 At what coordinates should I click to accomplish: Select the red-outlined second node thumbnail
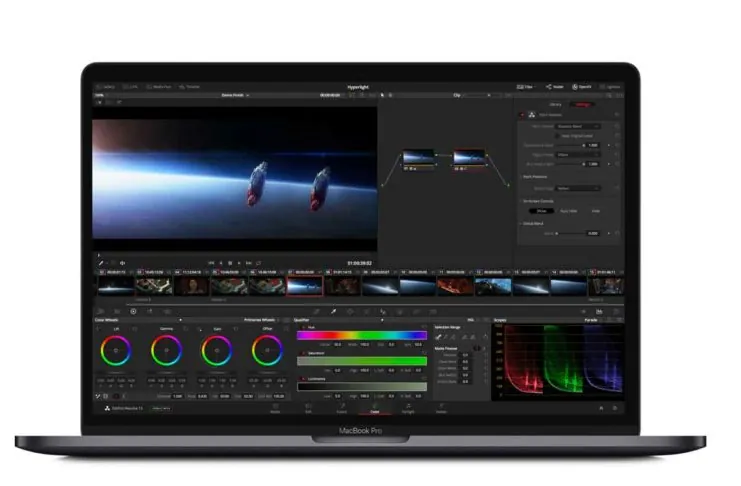469,157
